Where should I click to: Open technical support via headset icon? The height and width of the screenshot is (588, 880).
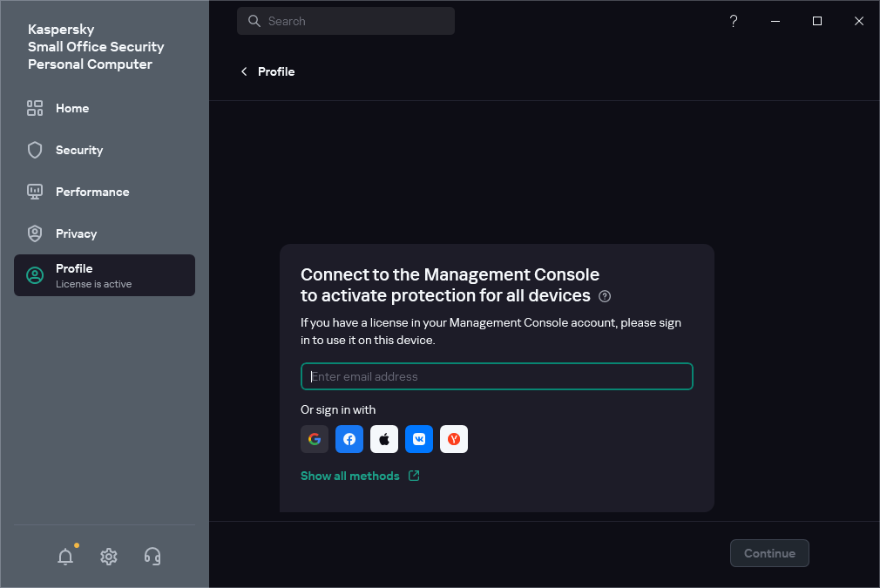coord(152,556)
